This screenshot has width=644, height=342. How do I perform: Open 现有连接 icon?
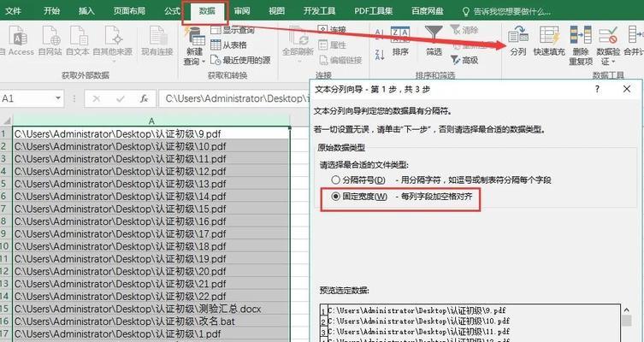point(157,40)
